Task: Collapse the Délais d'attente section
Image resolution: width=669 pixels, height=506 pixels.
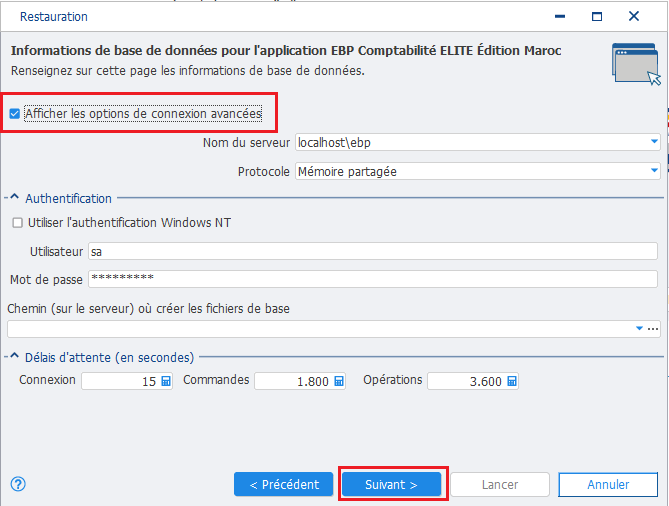Action: (x=15, y=356)
